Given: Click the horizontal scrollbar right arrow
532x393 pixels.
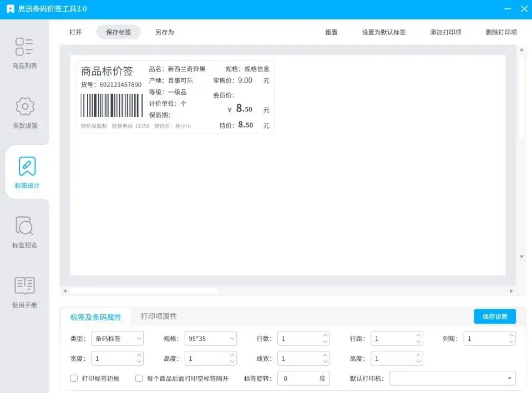Looking at the screenshot, I should [x=511, y=291].
